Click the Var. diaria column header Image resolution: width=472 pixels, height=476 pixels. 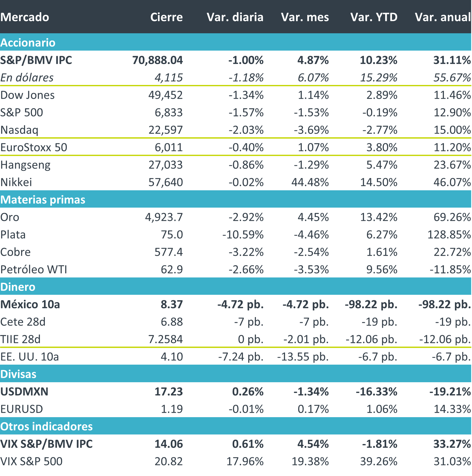(235, 17)
